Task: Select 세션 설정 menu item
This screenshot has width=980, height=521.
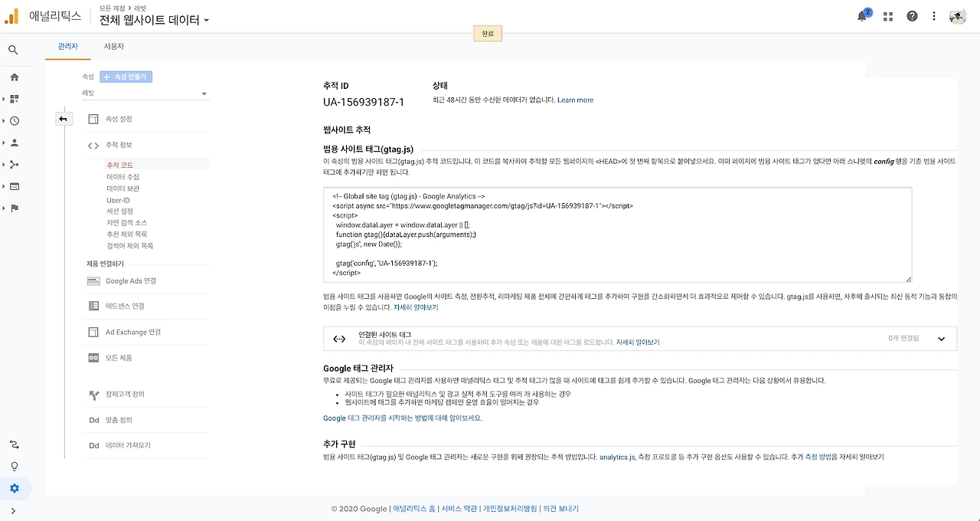Action: [119, 211]
